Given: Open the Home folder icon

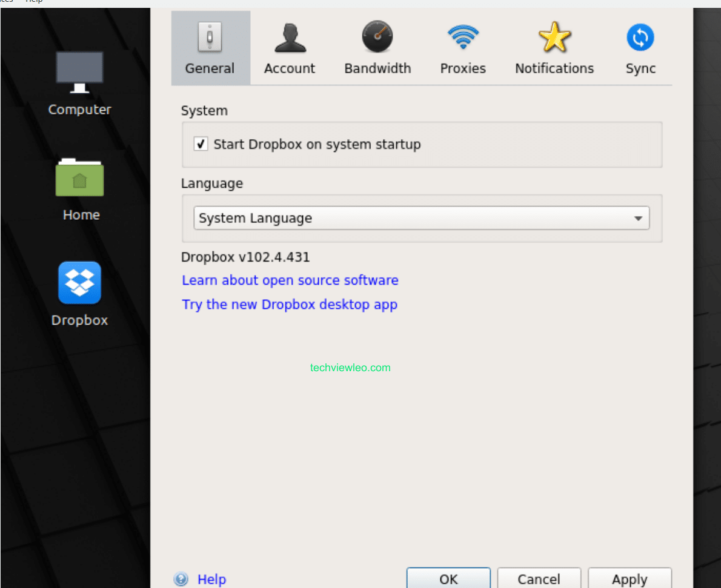Looking at the screenshot, I should (x=79, y=177).
